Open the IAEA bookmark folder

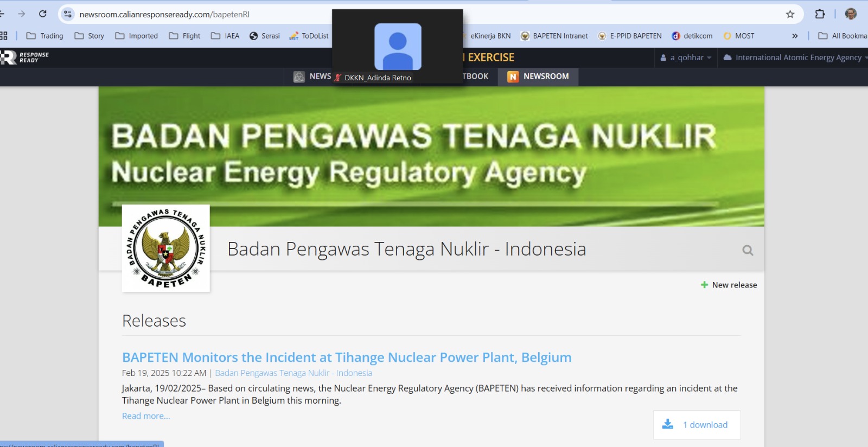[x=225, y=36]
